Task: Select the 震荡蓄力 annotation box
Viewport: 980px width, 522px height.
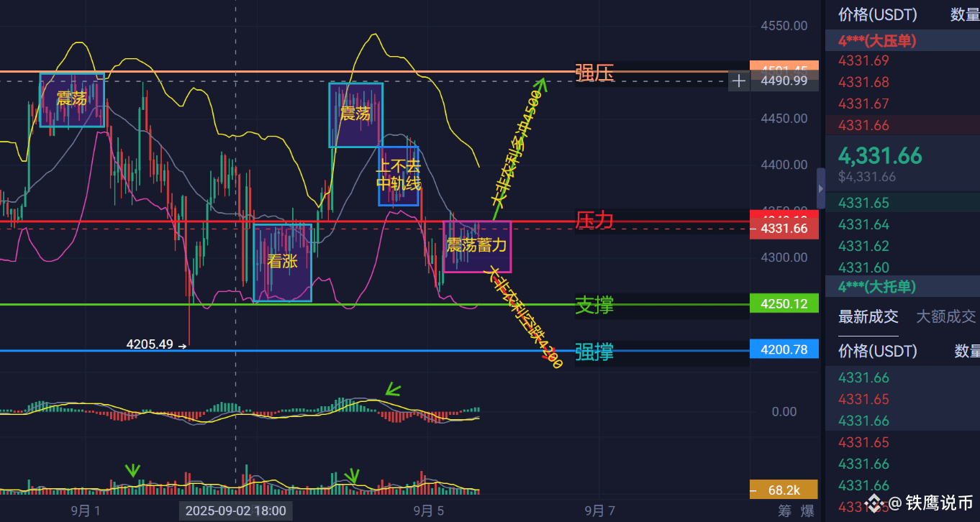Action: (477, 246)
